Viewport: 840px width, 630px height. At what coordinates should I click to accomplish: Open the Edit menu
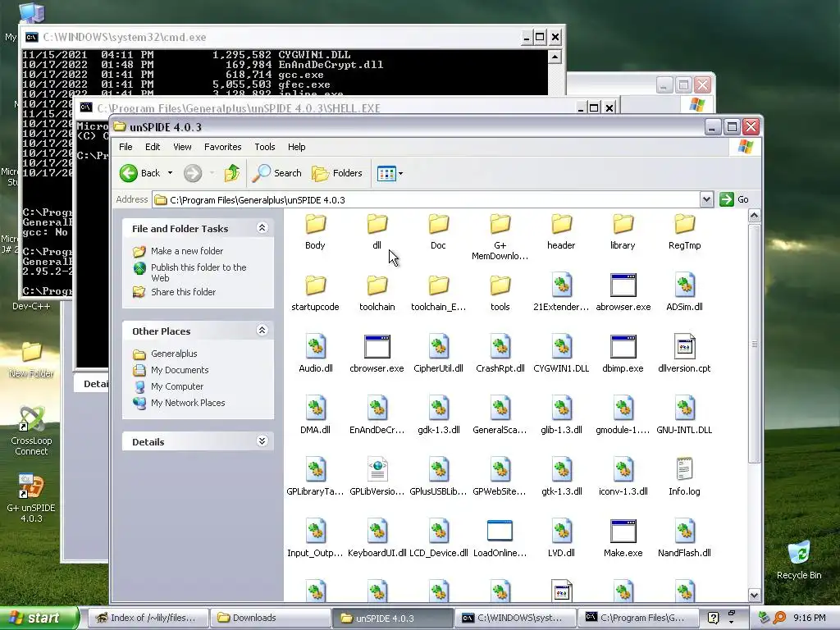(152, 147)
